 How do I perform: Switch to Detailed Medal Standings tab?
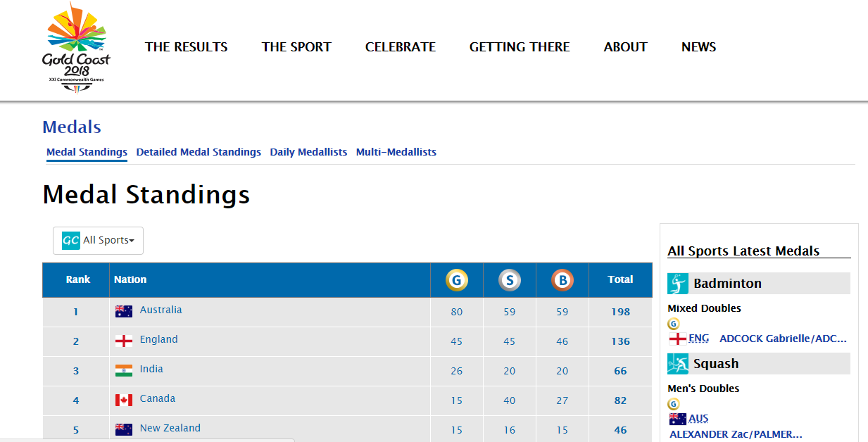[199, 152]
